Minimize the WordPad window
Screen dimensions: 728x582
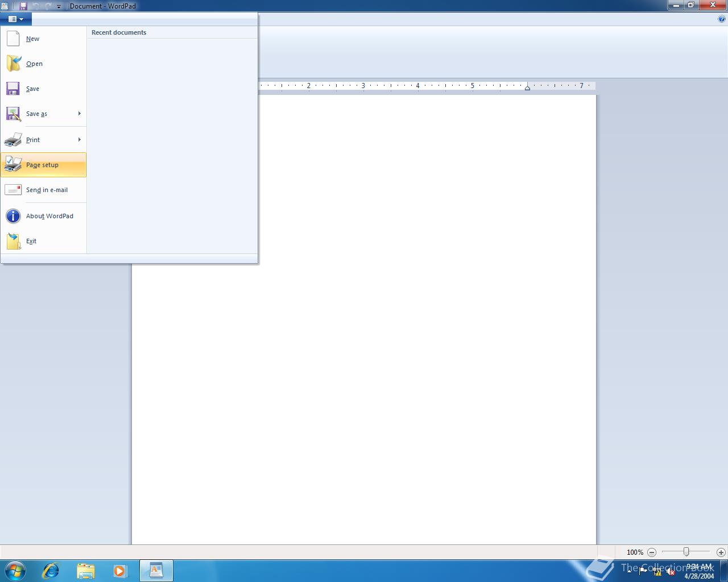pos(676,5)
